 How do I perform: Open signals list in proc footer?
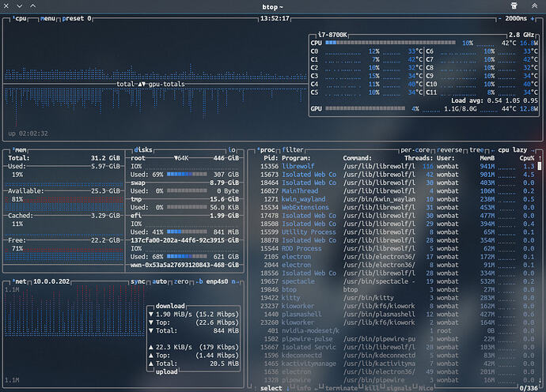click(400, 387)
